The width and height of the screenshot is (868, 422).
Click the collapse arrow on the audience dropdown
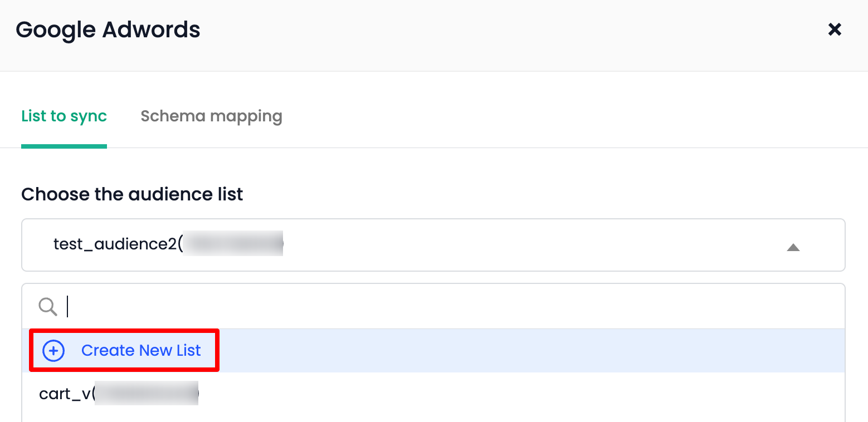(793, 248)
